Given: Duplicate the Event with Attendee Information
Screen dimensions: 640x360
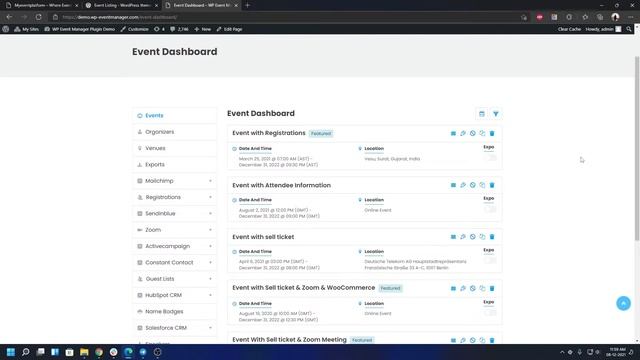Looking at the screenshot, I should 482,185.
